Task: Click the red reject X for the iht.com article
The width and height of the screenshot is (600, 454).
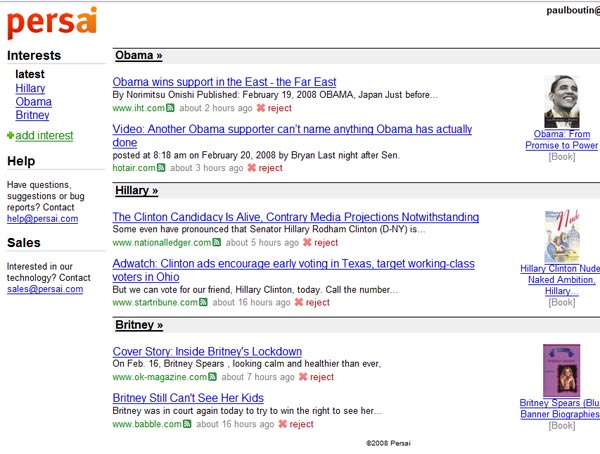Action: [261, 108]
